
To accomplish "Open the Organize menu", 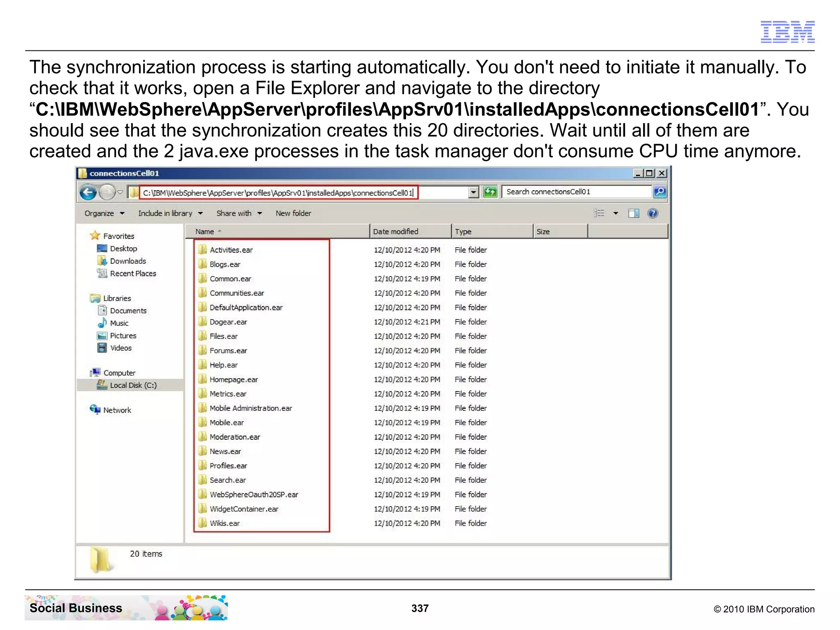I will pos(104,213).
